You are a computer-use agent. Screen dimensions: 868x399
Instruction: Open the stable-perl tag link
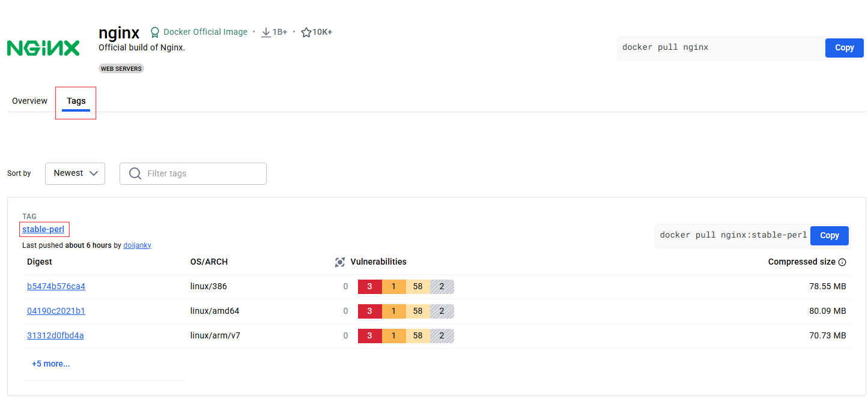click(43, 229)
